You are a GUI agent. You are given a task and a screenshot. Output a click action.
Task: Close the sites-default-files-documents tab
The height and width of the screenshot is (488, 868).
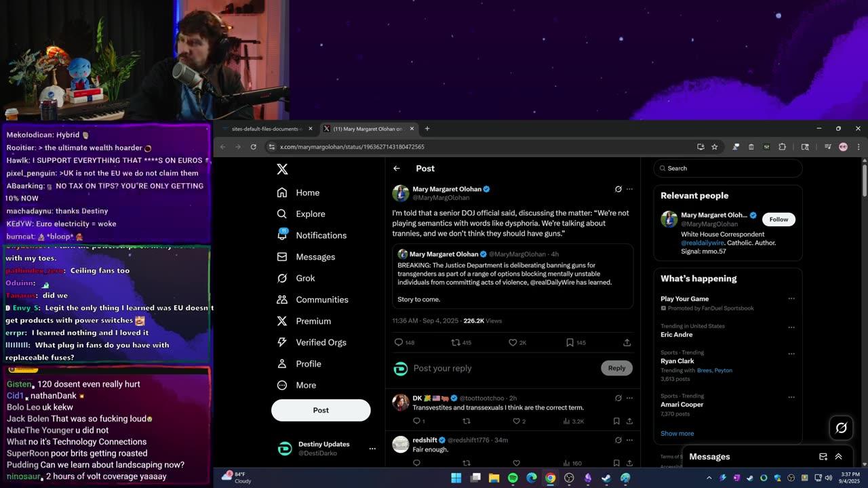pos(311,129)
